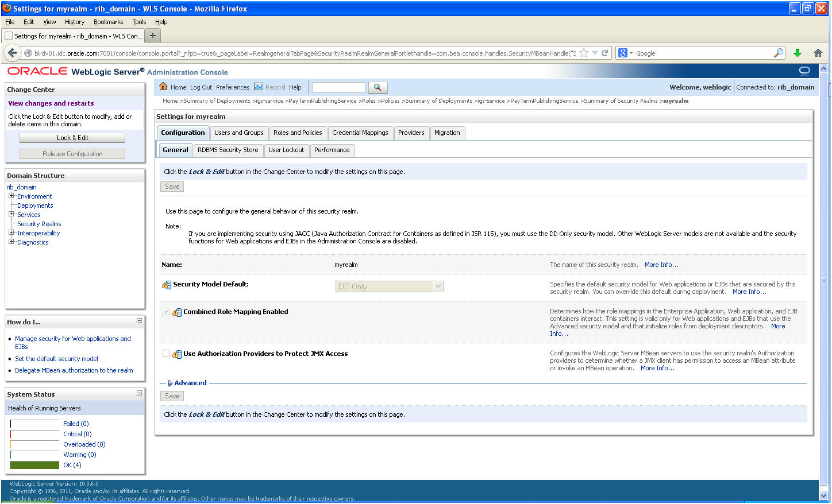Expand the Interoperability tree node
The width and height of the screenshot is (832, 504).
(x=11, y=232)
